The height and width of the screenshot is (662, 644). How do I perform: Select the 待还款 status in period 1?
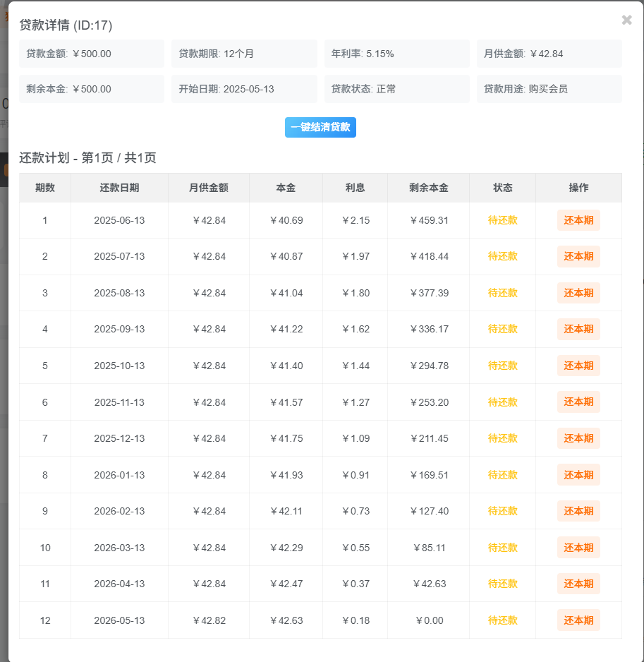(x=502, y=220)
